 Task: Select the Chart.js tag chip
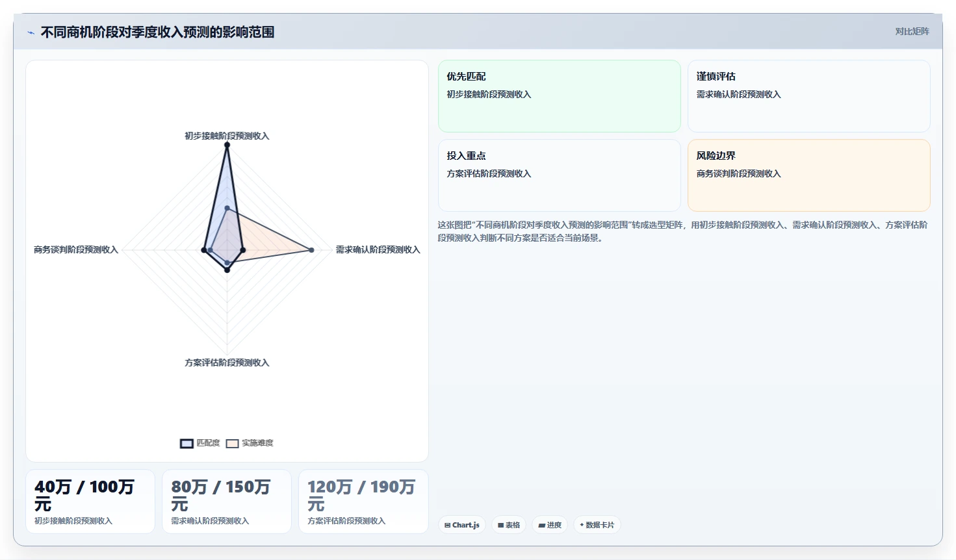(x=462, y=525)
